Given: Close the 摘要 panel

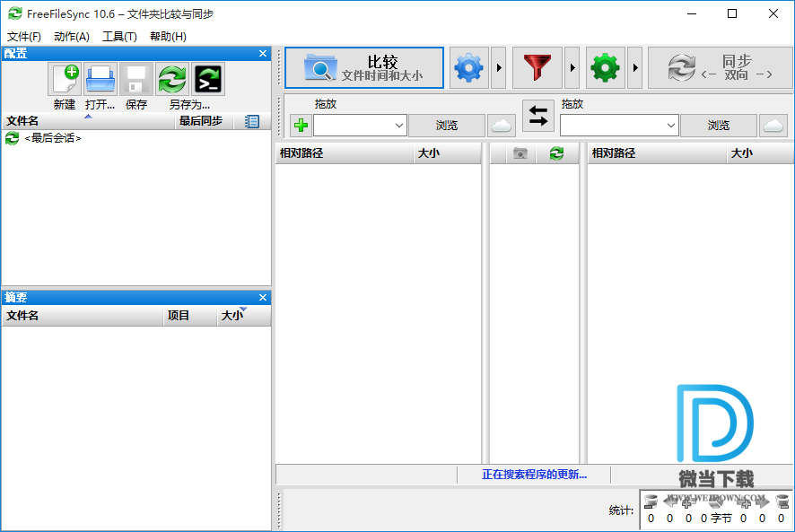Looking at the screenshot, I should pos(263,297).
